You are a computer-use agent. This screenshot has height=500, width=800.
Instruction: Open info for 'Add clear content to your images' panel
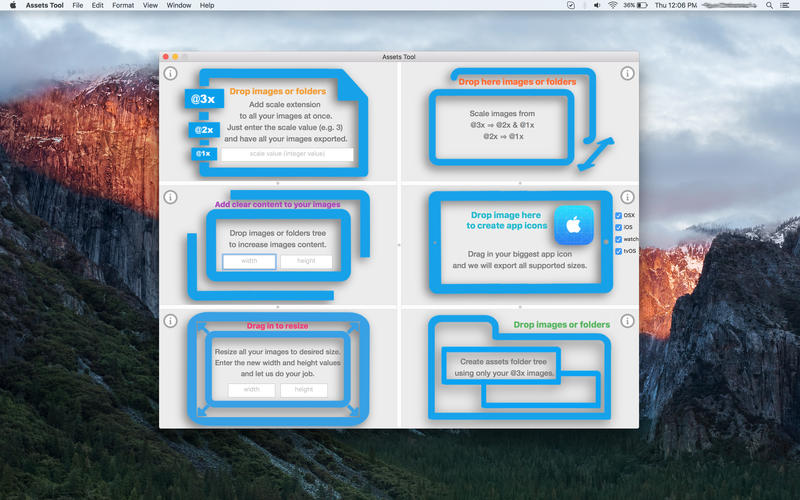tap(170, 197)
